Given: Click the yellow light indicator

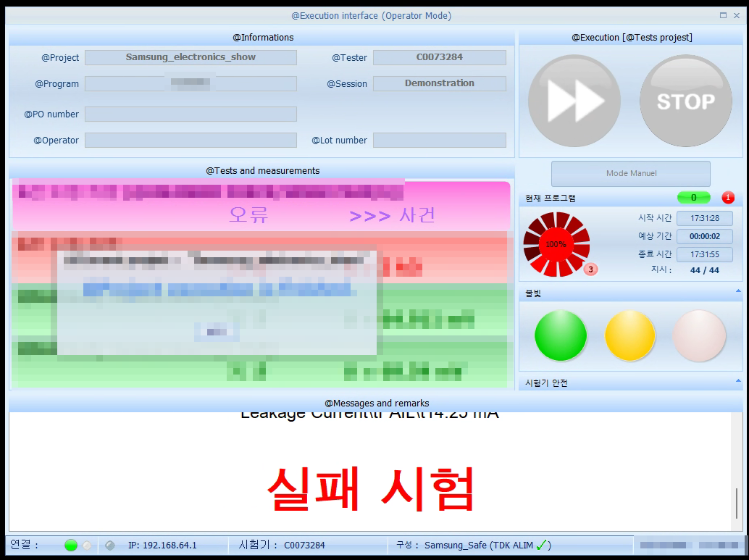Looking at the screenshot, I should pyautogui.click(x=629, y=336).
